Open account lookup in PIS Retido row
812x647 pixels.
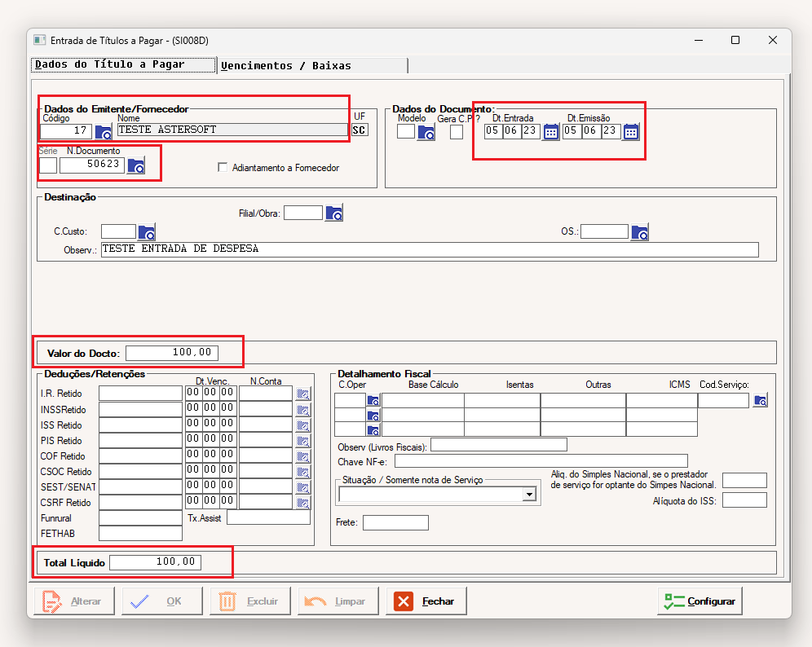[x=303, y=441]
